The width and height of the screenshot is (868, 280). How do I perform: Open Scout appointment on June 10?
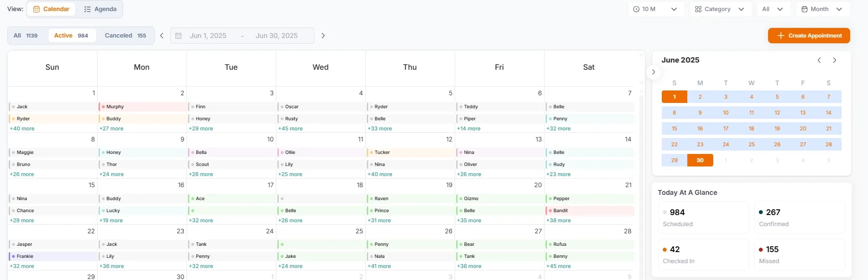[x=232, y=165]
